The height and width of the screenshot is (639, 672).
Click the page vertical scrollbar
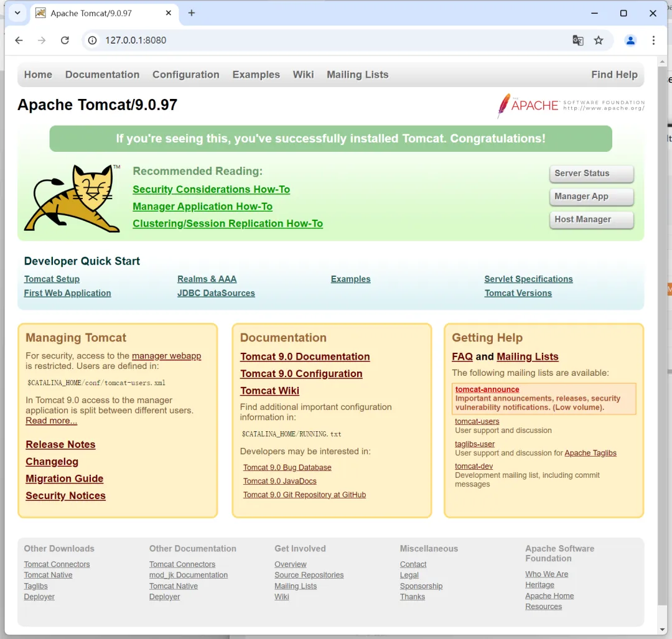click(x=662, y=337)
